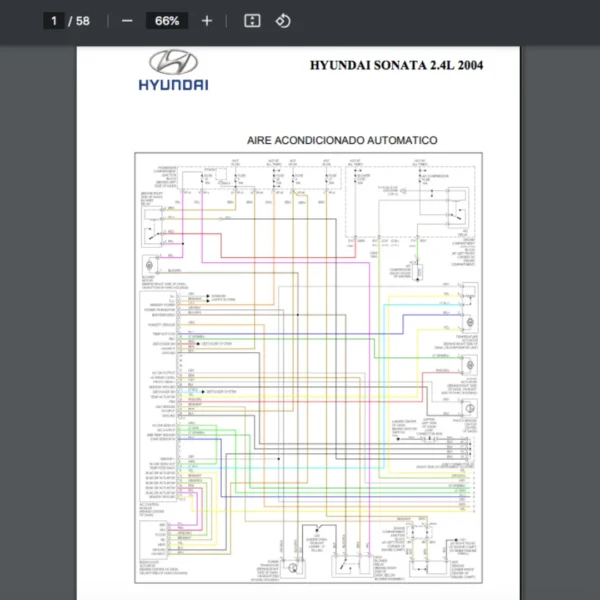Click the AIRE ACONDICIONADO AUTOMATICO heading
Screen dimensions: 600x600
[x=341, y=141]
